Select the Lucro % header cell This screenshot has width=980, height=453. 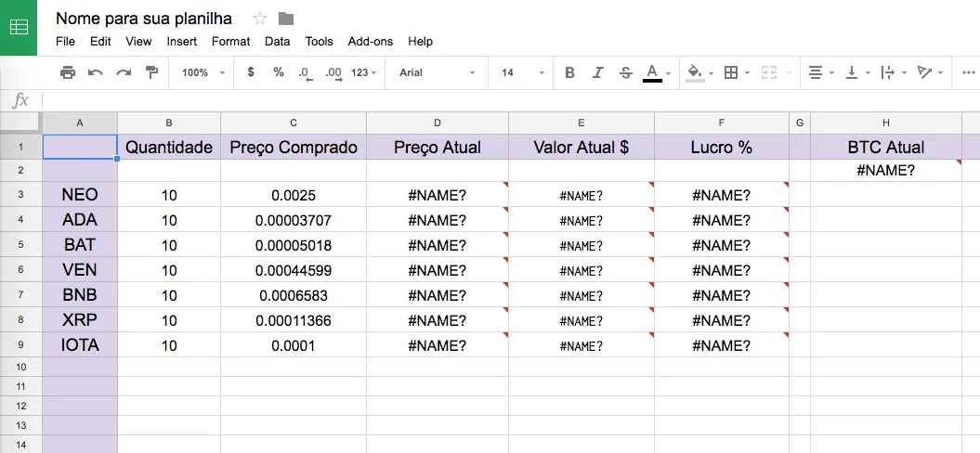(x=722, y=148)
